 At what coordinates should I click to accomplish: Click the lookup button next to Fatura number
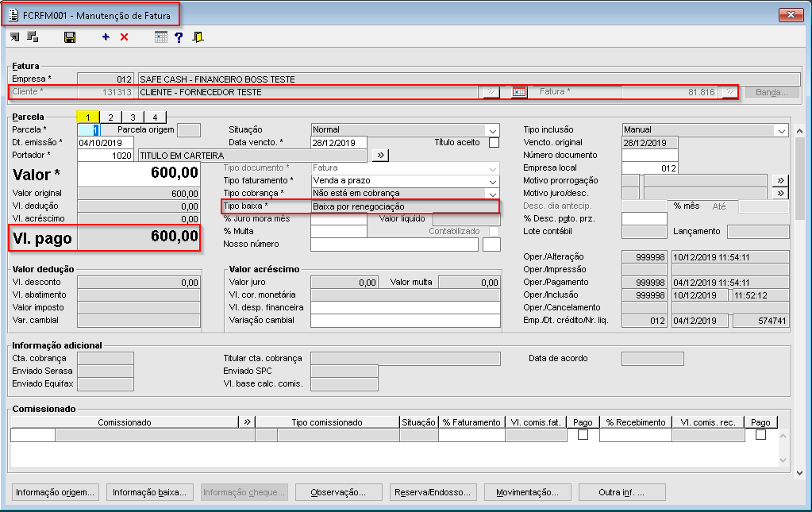[x=729, y=92]
